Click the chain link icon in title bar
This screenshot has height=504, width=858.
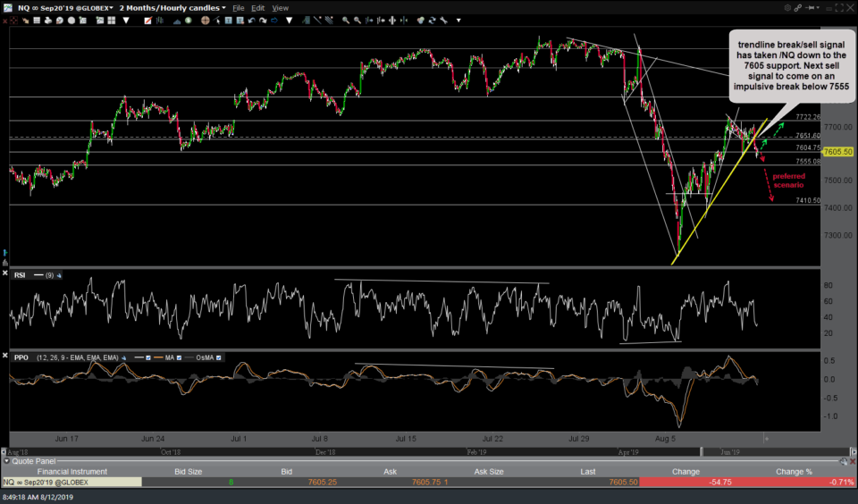point(798,8)
